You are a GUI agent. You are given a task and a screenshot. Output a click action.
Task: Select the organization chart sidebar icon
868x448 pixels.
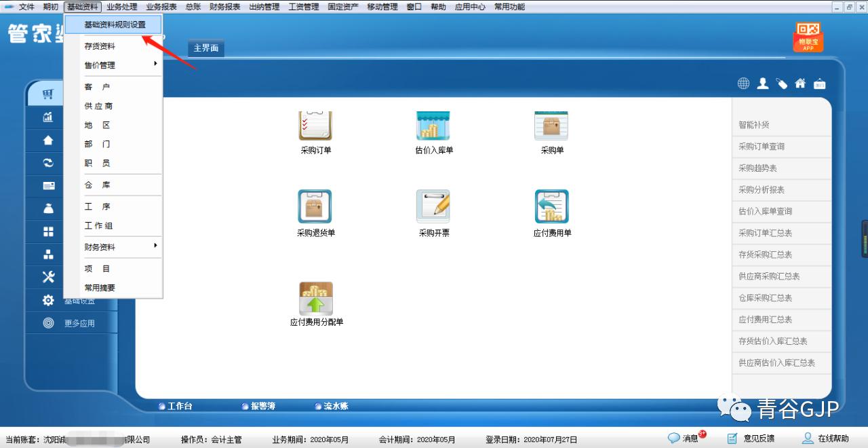(48, 255)
